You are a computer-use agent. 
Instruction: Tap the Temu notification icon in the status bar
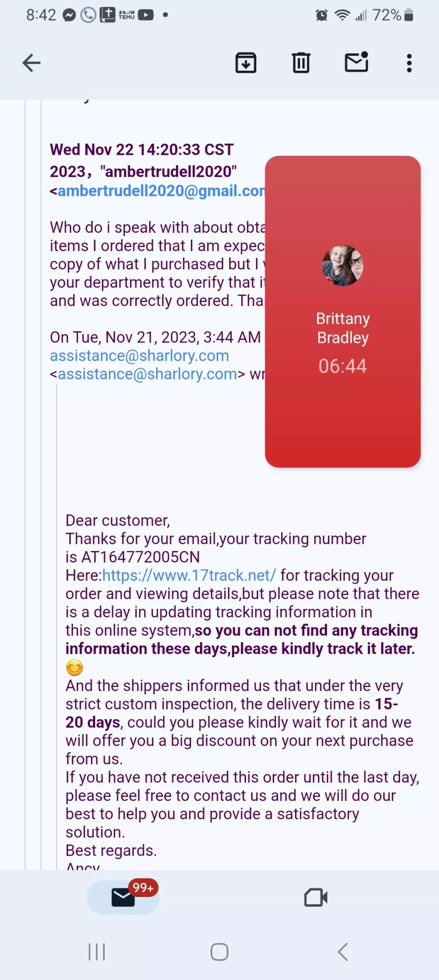[126, 15]
